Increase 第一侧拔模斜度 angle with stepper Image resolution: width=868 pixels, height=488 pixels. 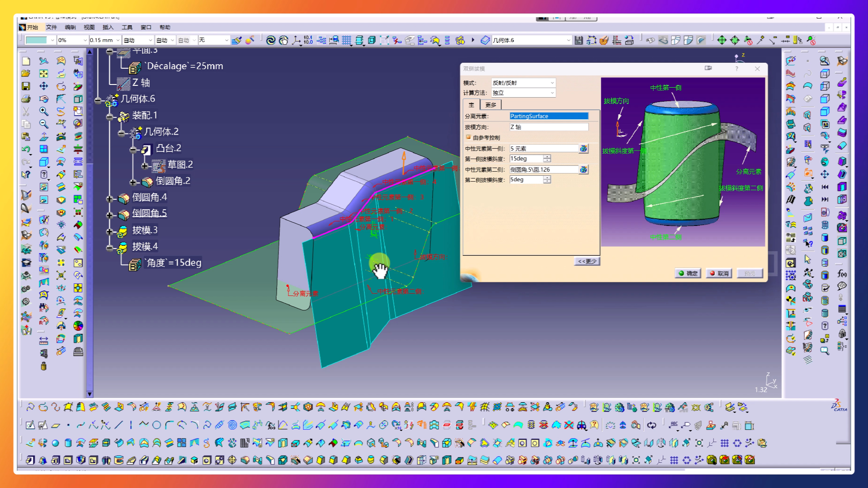tap(547, 156)
